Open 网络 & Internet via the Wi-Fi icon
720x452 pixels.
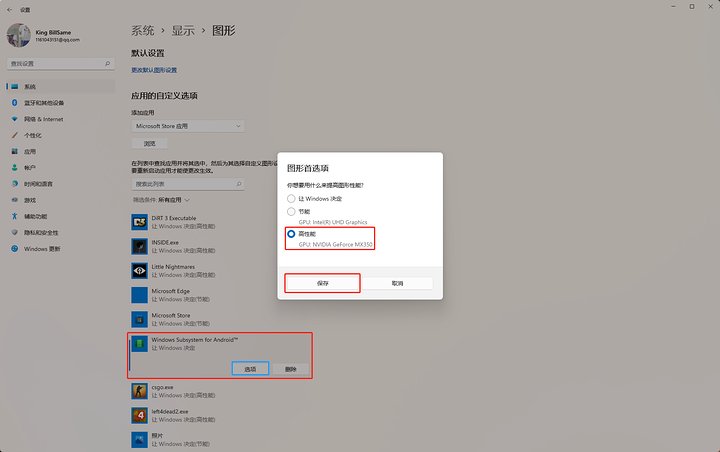pyautogui.click(x=15, y=119)
